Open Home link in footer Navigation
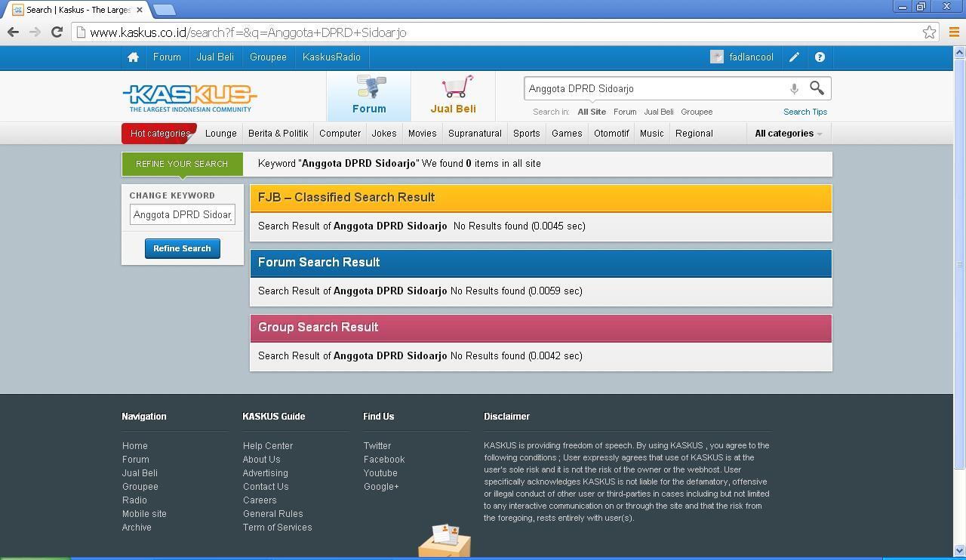 pos(135,446)
